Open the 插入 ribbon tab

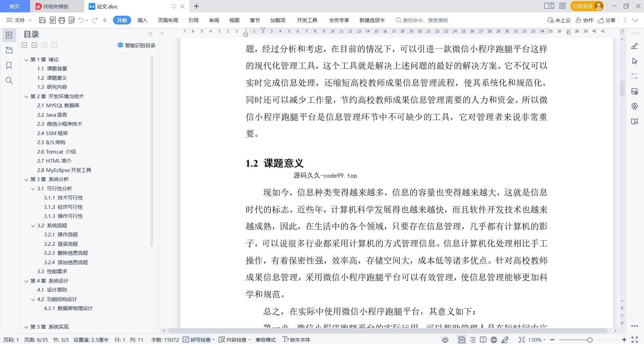142,20
